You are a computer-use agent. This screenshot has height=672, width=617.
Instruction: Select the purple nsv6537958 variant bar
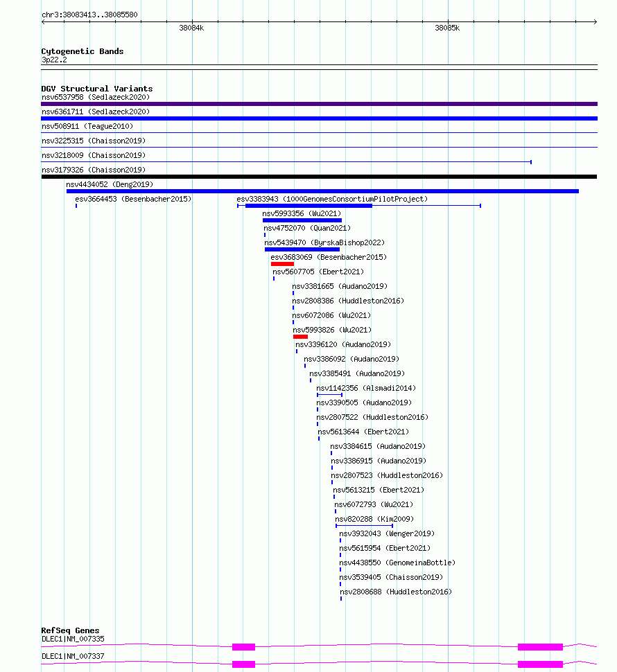point(319,104)
